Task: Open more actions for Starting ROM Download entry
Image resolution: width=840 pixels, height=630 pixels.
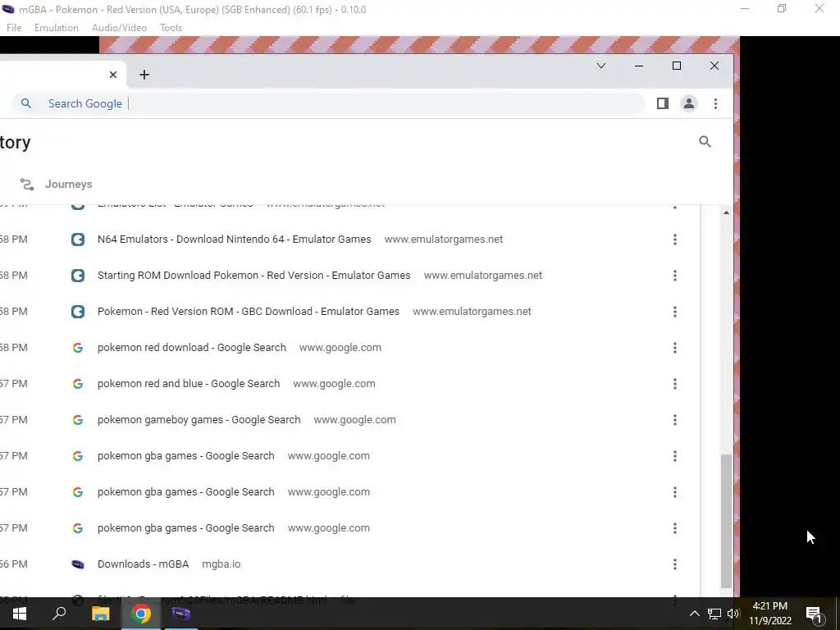Action: pyautogui.click(x=675, y=276)
